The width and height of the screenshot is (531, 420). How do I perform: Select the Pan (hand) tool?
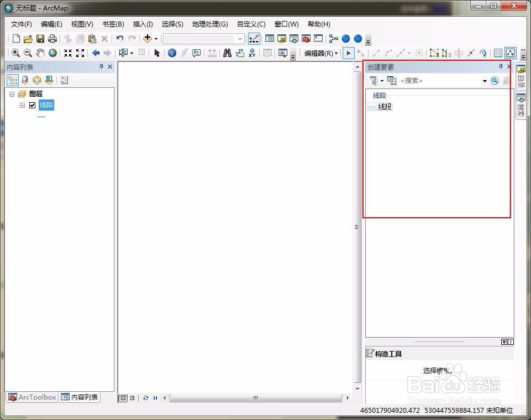[x=39, y=53]
